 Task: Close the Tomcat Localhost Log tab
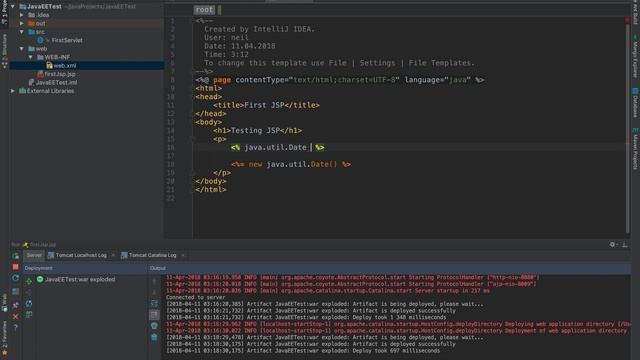click(x=113, y=255)
